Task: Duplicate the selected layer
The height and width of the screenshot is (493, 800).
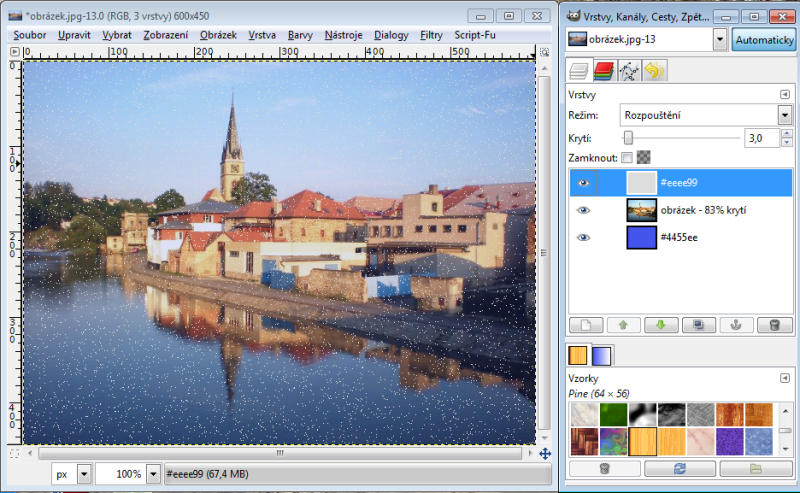Action: click(698, 325)
